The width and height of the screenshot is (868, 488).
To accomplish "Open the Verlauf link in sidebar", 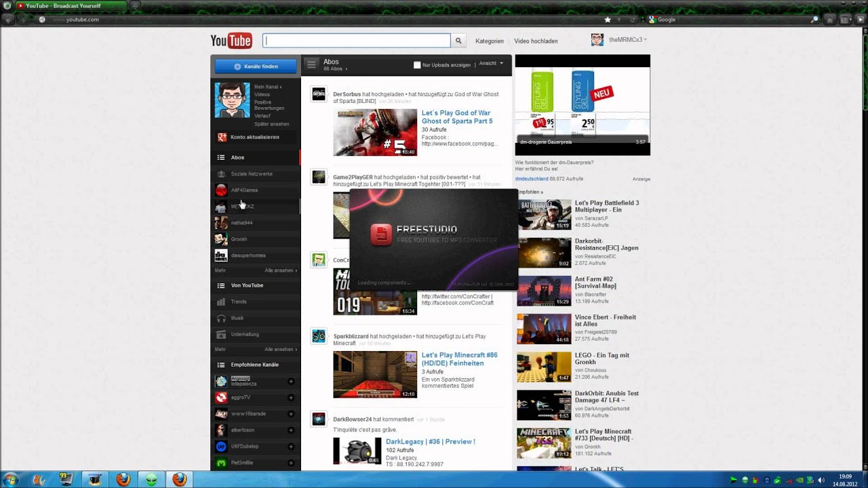I will [x=262, y=116].
